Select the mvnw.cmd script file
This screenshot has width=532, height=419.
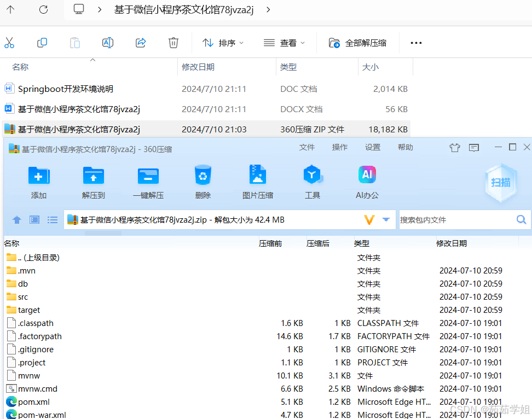click(32, 389)
